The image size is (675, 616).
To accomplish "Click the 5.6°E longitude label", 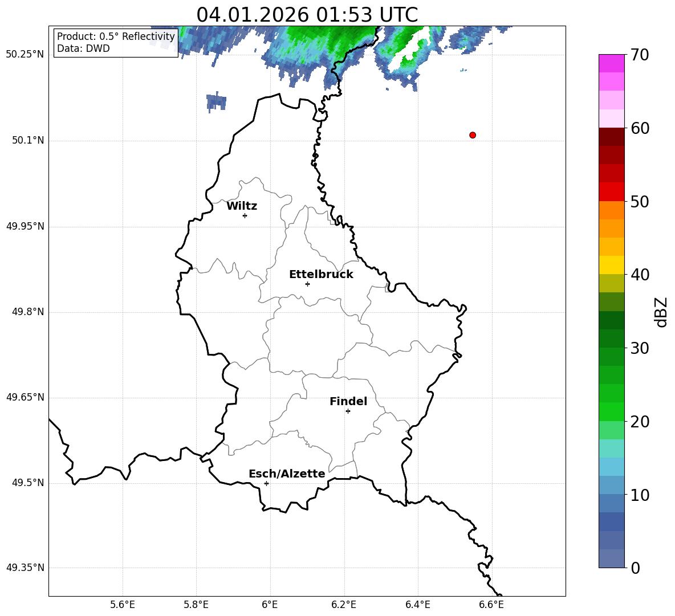I will click(x=123, y=605).
